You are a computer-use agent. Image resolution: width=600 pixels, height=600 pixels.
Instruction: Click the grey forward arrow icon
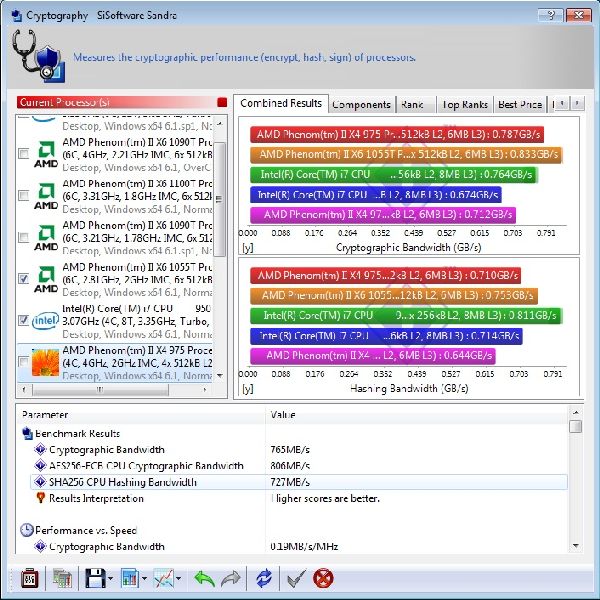tap(230, 578)
